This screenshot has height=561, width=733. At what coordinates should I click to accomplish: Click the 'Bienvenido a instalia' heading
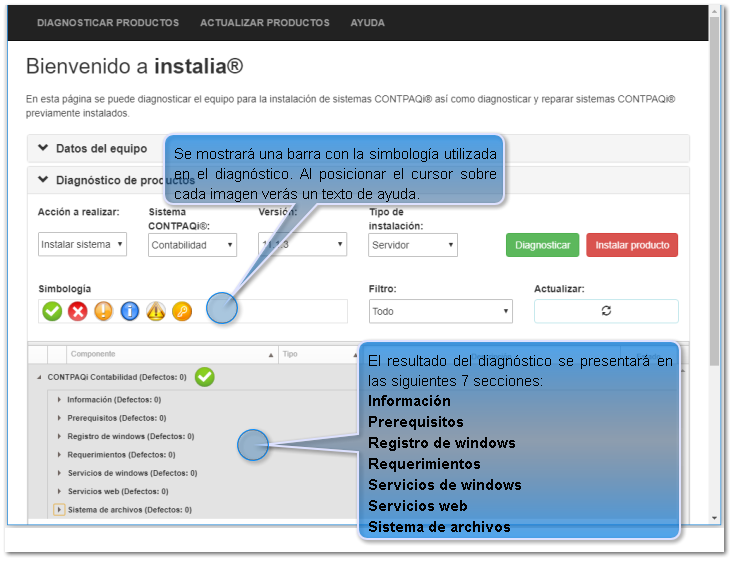tap(135, 66)
